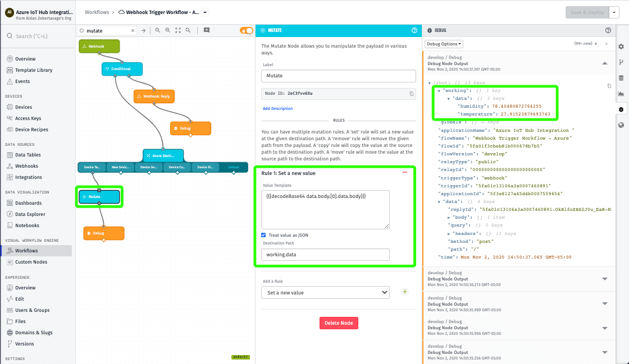Screen dimensions: 629x364
Task: Add a note with the comment-plus icon
Action: click(x=207, y=30)
